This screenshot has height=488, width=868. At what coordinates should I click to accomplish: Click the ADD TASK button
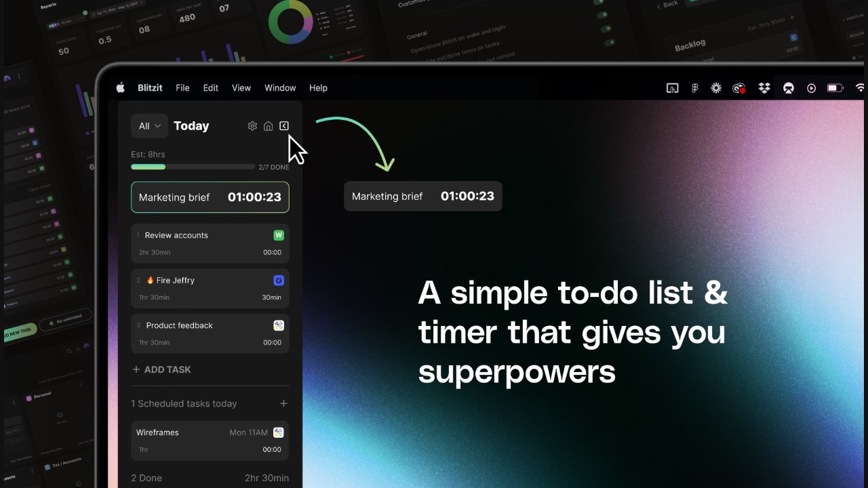point(161,369)
